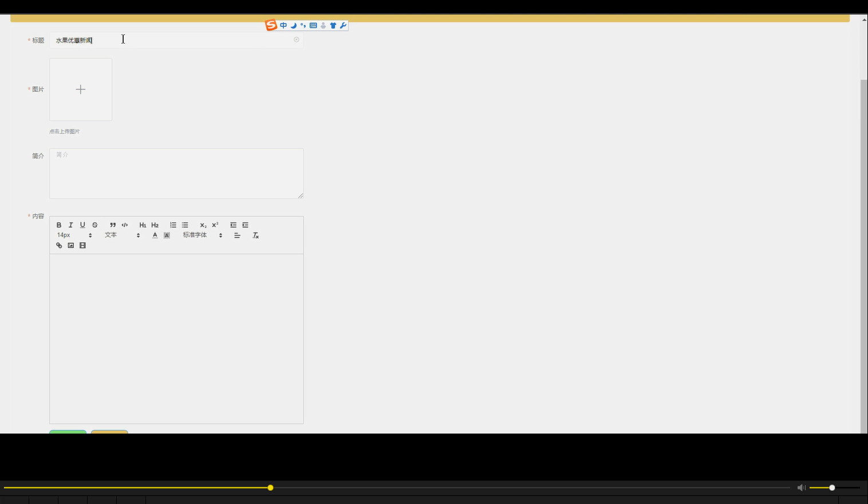Insert a blockquote in the editor
The height and width of the screenshot is (504, 868).
113,225
